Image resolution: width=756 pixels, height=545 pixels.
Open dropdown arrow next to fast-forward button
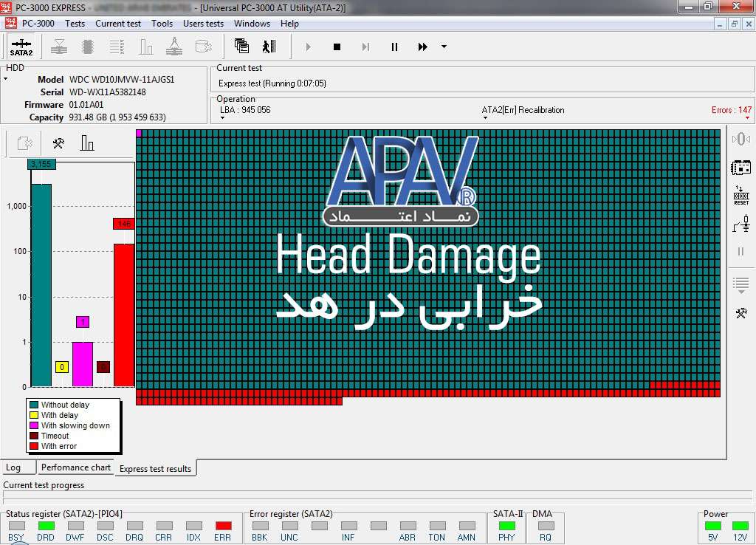click(x=444, y=47)
